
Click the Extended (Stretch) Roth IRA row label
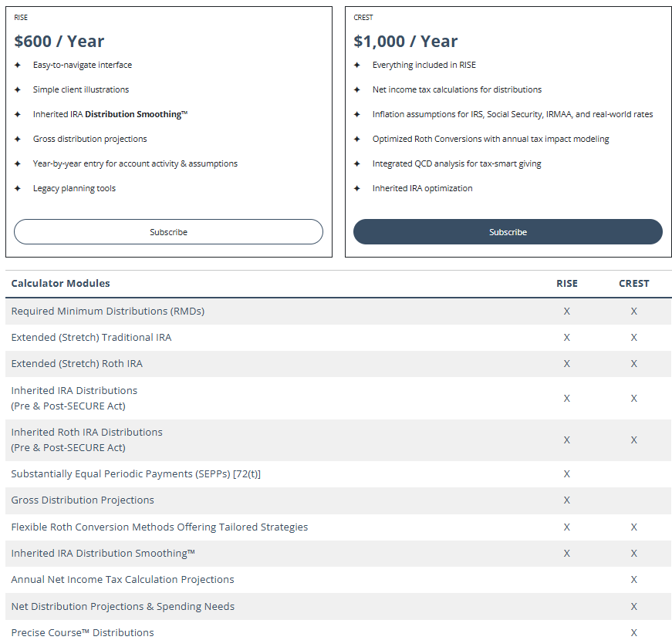tap(76, 364)
